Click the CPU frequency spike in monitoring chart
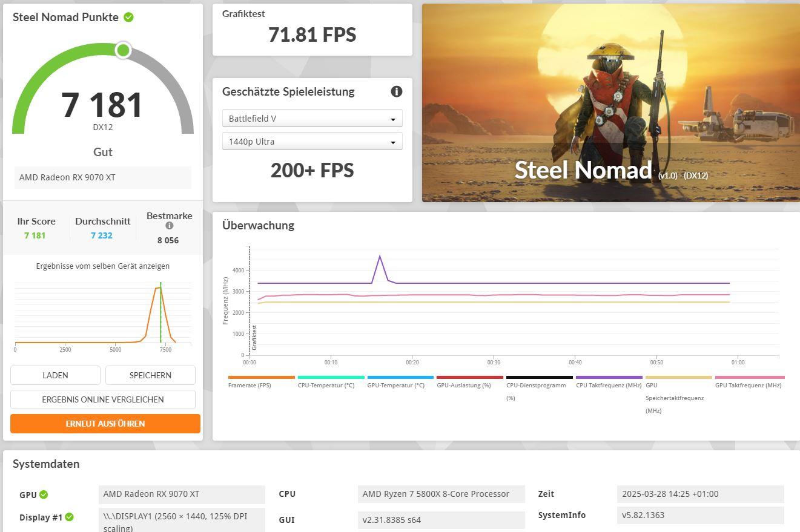 [x=380, y=257]
